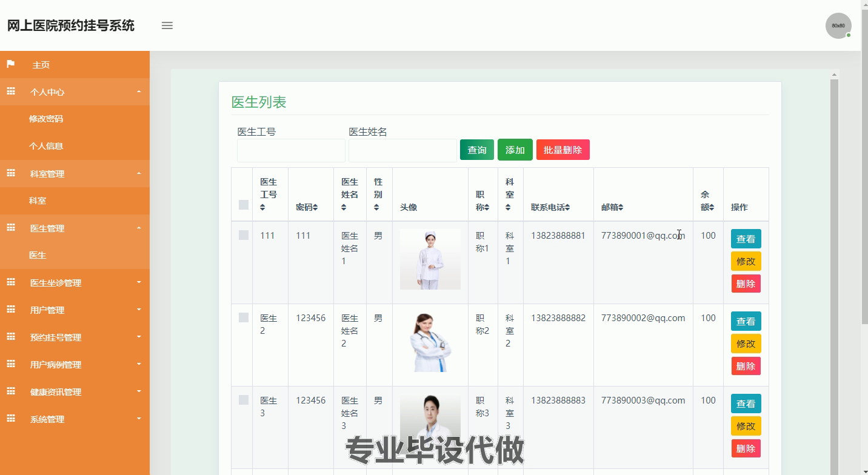Click the grid icon beside 用户管理
868x475 pixels.
pos(11,310)
